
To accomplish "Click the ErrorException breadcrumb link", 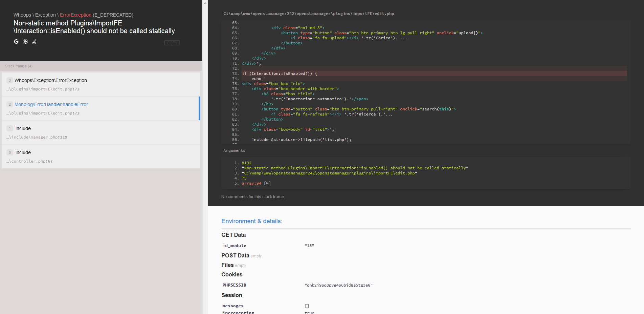I will tap(75, 15).
